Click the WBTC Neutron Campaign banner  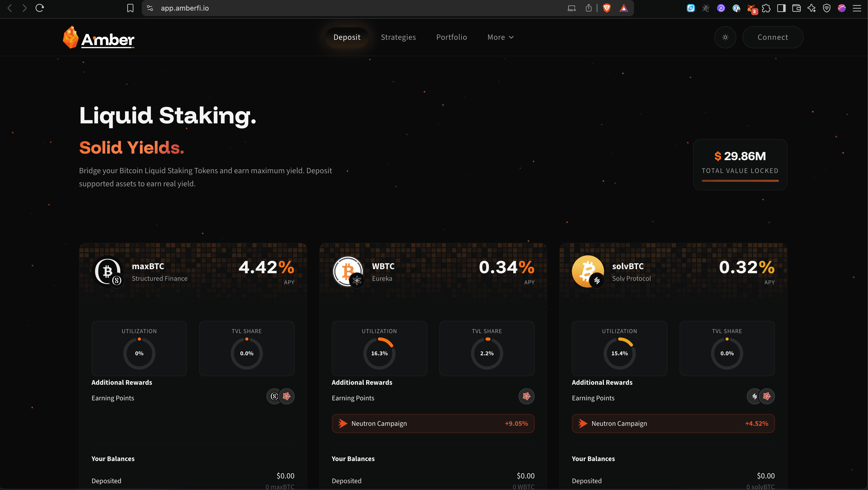point(433,424)
